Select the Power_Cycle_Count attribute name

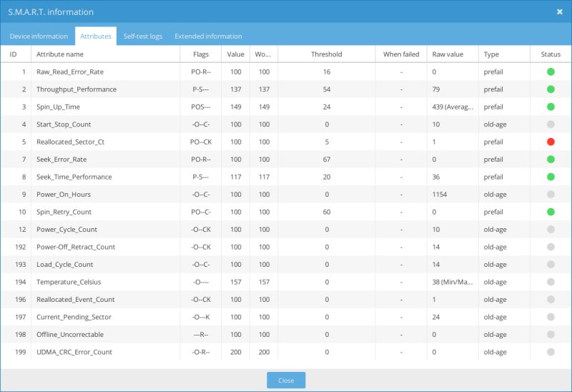66,230
